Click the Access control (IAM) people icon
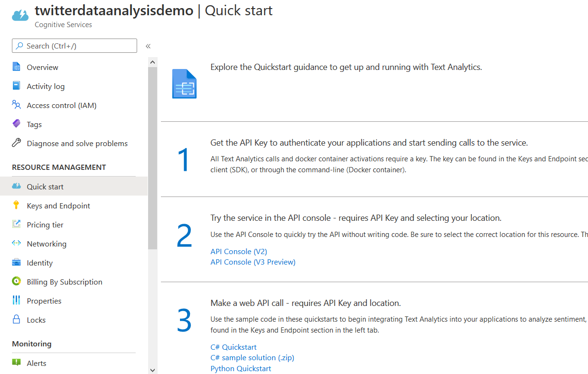 (x=17, y=105)
